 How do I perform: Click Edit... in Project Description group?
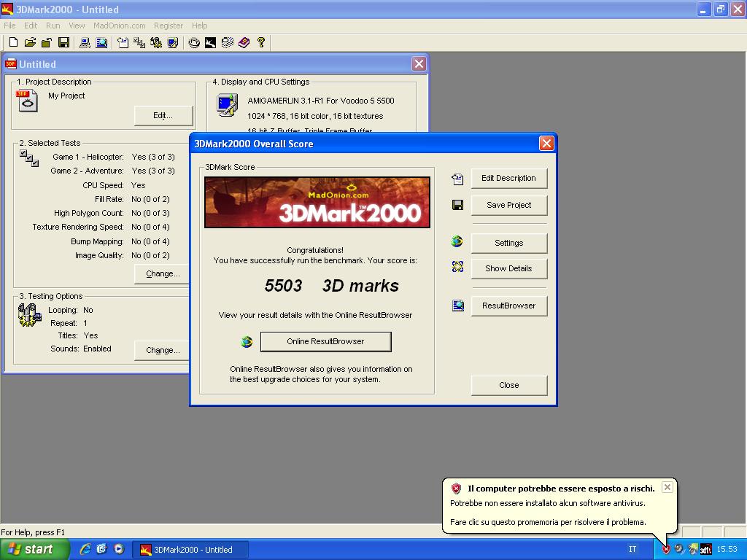pos(163,116)
